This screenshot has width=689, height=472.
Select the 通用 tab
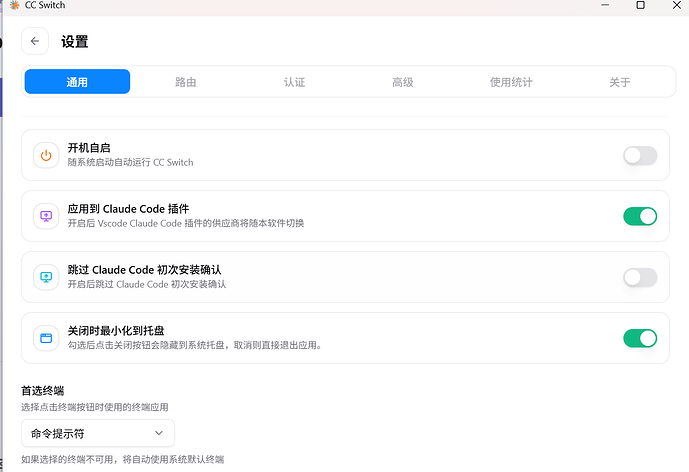coord(77,82)
